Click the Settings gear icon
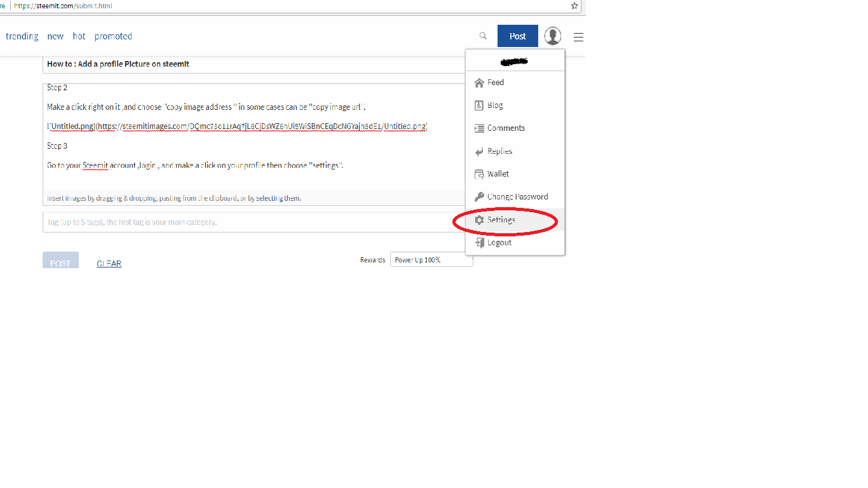 coord(479,220)
